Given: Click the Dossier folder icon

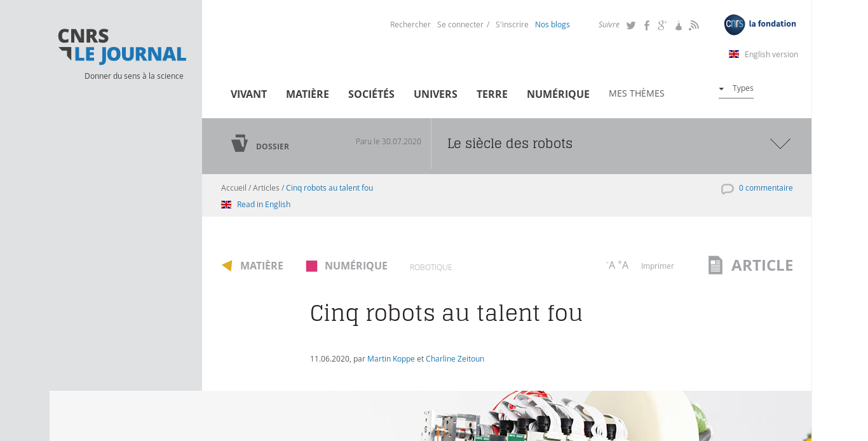Looking at the screenshot, I should [x=240, y=143].
